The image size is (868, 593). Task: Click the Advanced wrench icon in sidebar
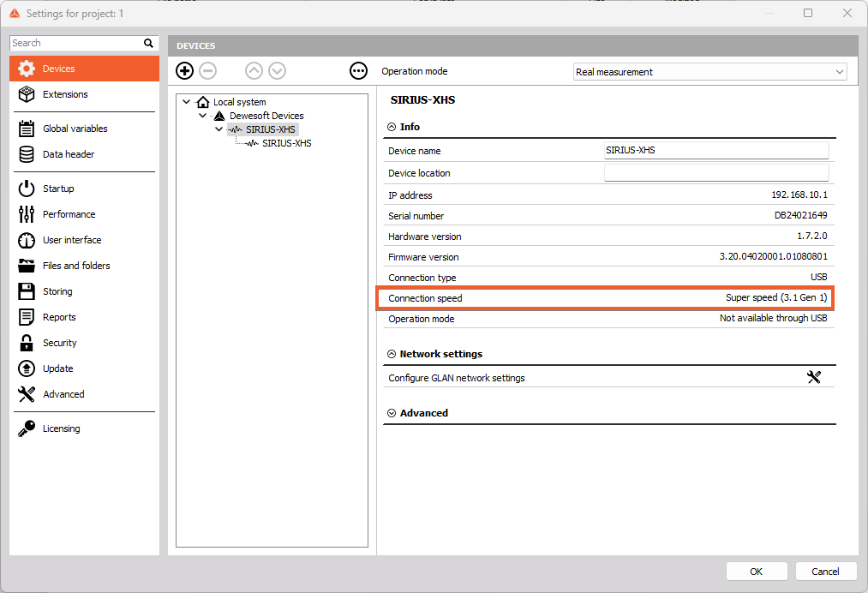[27, 394]
